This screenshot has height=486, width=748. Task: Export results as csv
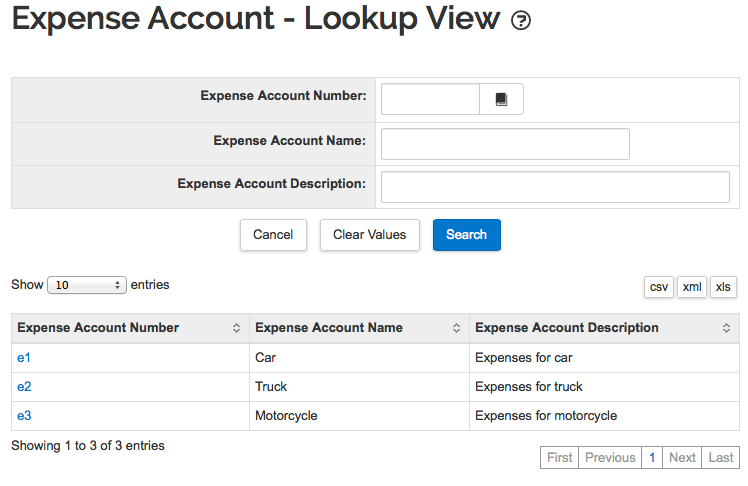point(659,287)
